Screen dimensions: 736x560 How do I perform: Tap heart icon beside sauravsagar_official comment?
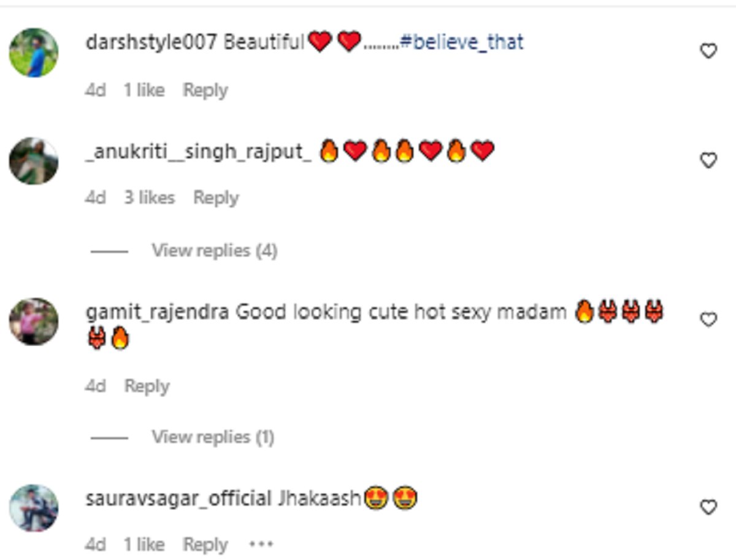click(x=708, y=507)
